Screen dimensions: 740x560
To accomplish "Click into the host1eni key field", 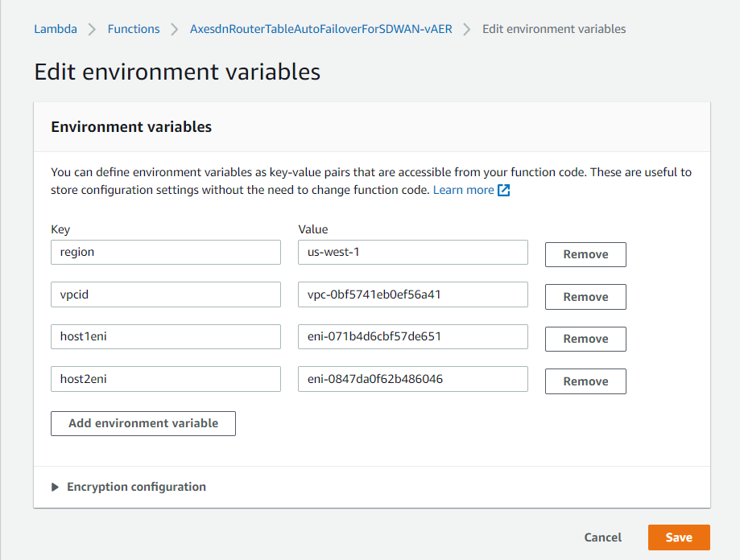I will tap(166, 336).
